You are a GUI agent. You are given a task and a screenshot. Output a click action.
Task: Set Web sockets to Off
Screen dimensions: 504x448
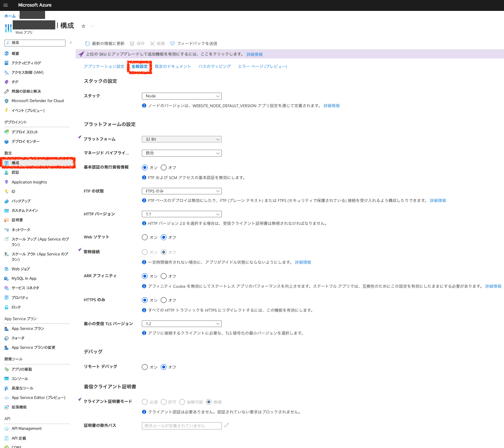point(164,237)
